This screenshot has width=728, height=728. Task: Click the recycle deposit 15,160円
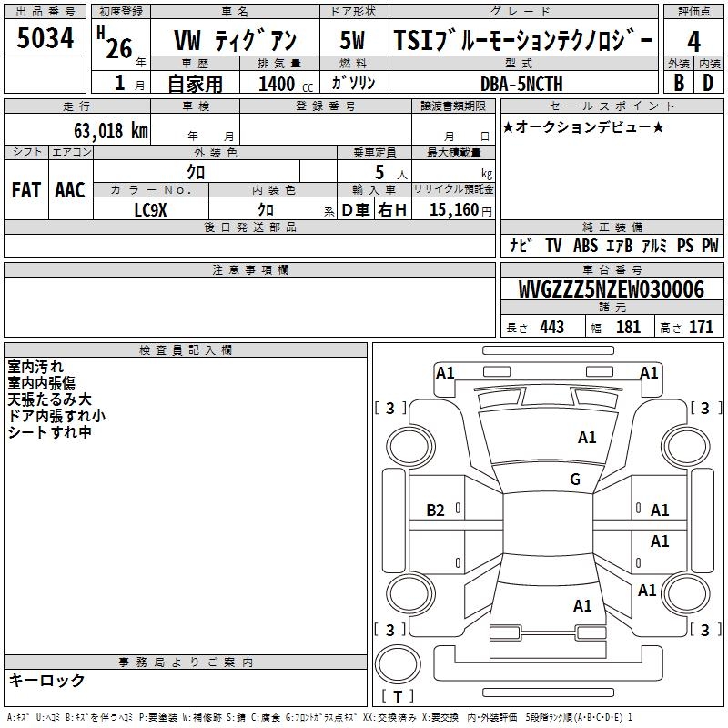point(460,210)
